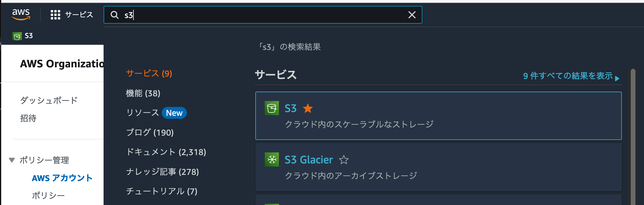The height and width of the screenshot is (205, 644).
Task: Click the S3 bucket icon in the search results
Action: tap(271, 108)
